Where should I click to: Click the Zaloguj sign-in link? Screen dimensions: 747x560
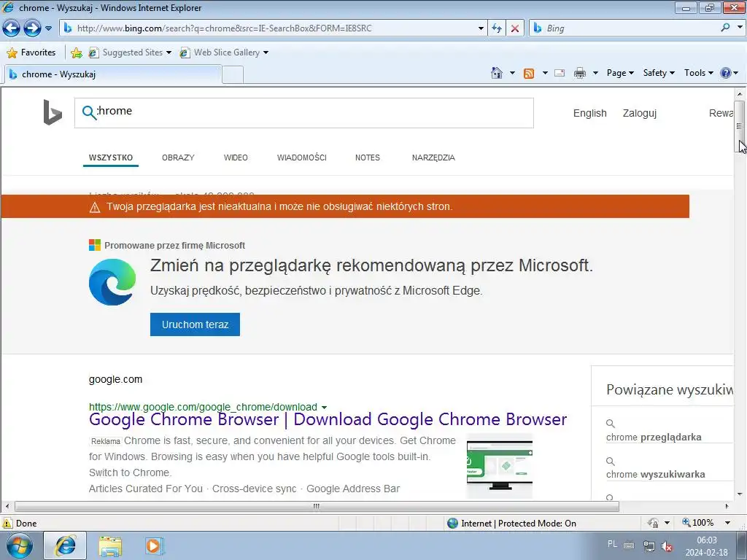click(x=639, y=113)
